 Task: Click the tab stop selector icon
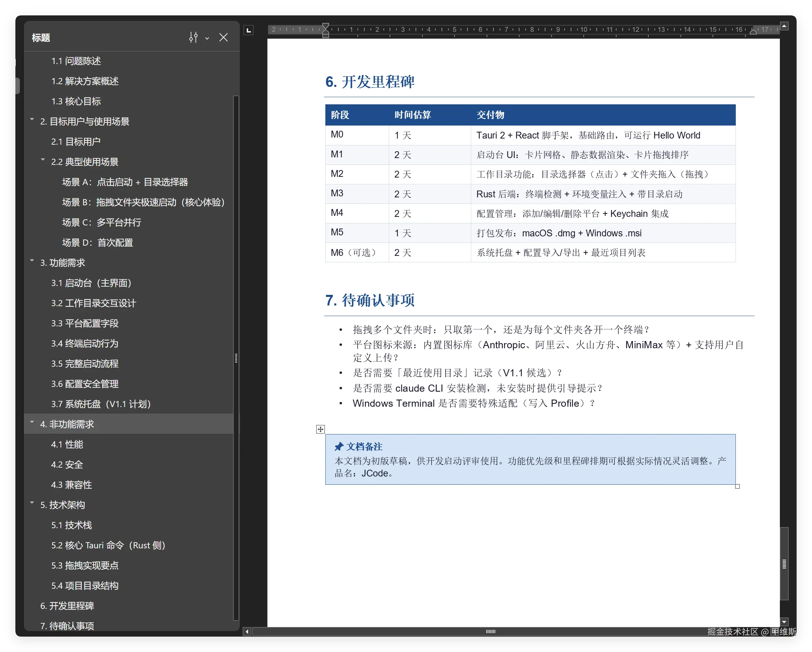(x=248, y=30)
